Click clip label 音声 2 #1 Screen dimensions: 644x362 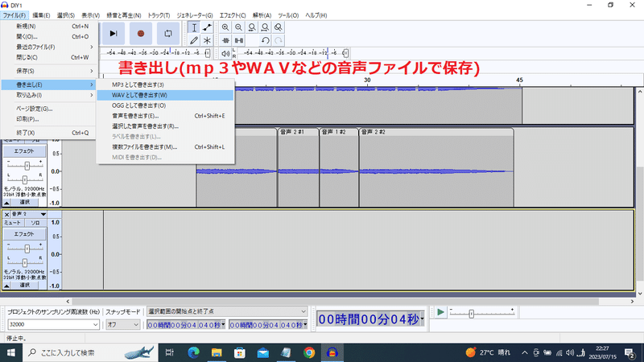[292, 132]
